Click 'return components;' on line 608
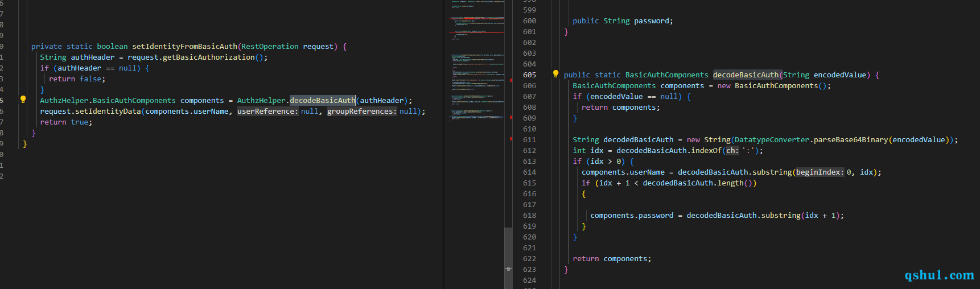Image resolution: width=980 pixels, height=289 pixels. [x=621, y=108]
